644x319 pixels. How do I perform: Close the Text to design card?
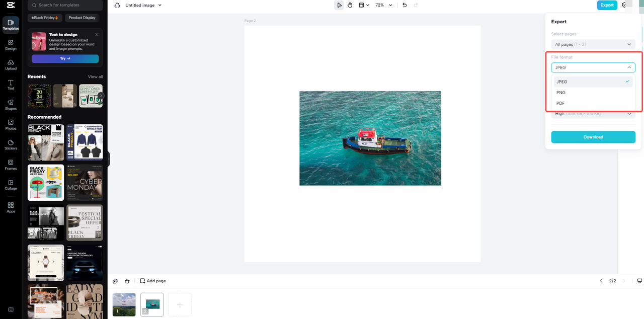click(97, 35)
